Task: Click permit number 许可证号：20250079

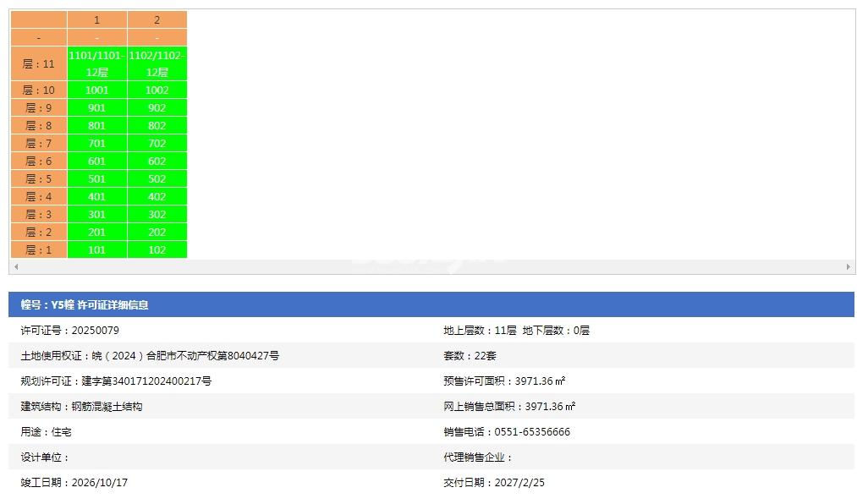Action: click(70, 331)
